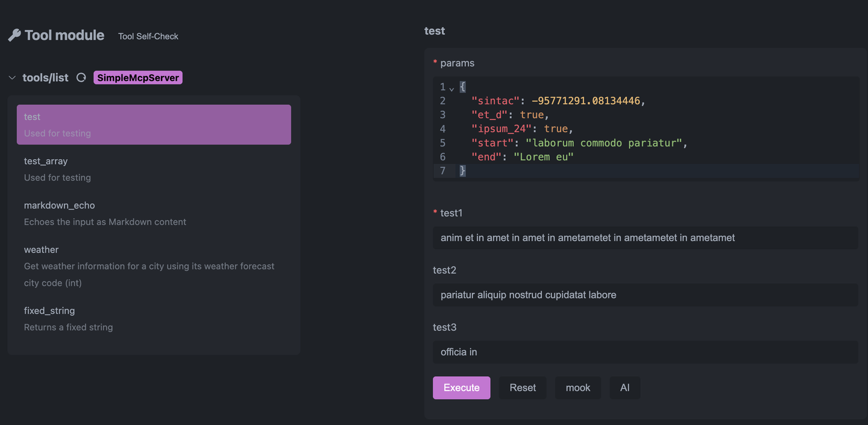Viewport: 868px width, 425px height.
Task: Focus the test1 input field
Action: point(646,238)
